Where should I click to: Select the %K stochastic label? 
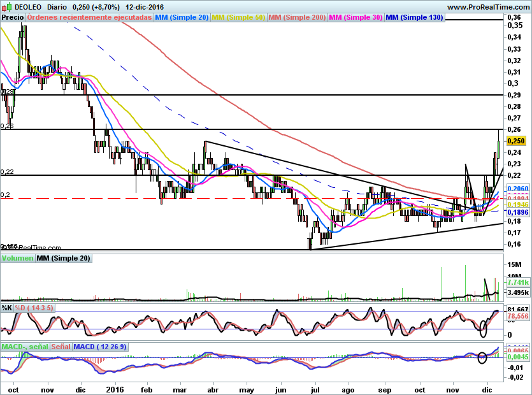click(x=7, y=308)
